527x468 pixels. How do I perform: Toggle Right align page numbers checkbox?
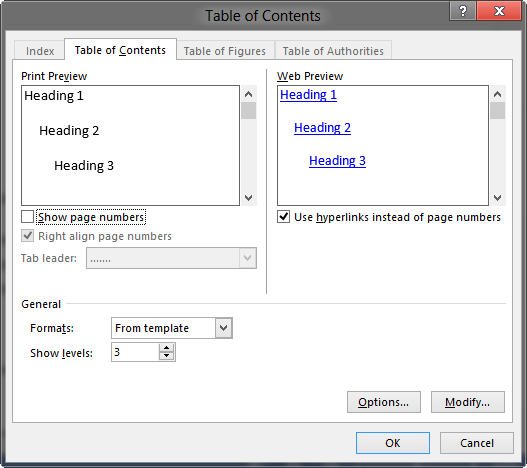[x=28, y=236]
